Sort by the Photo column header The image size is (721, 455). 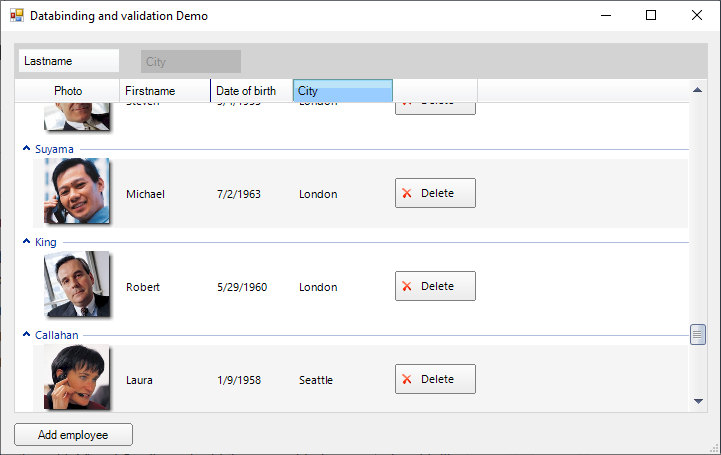click(68, 91)
